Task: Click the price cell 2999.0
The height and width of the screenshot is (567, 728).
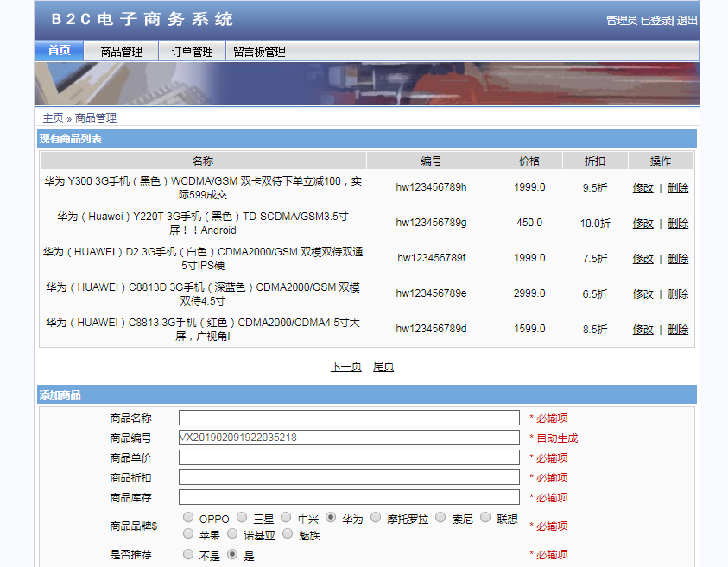Action: [529, 293]
